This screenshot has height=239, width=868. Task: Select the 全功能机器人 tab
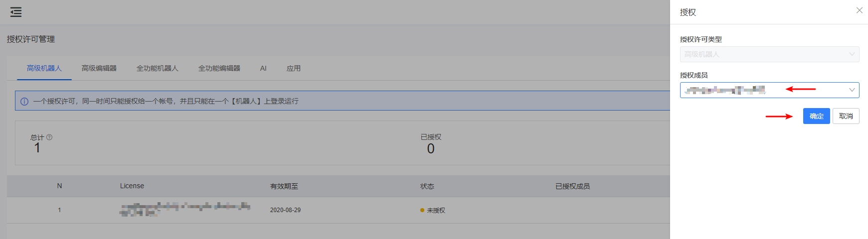(158, 68)
